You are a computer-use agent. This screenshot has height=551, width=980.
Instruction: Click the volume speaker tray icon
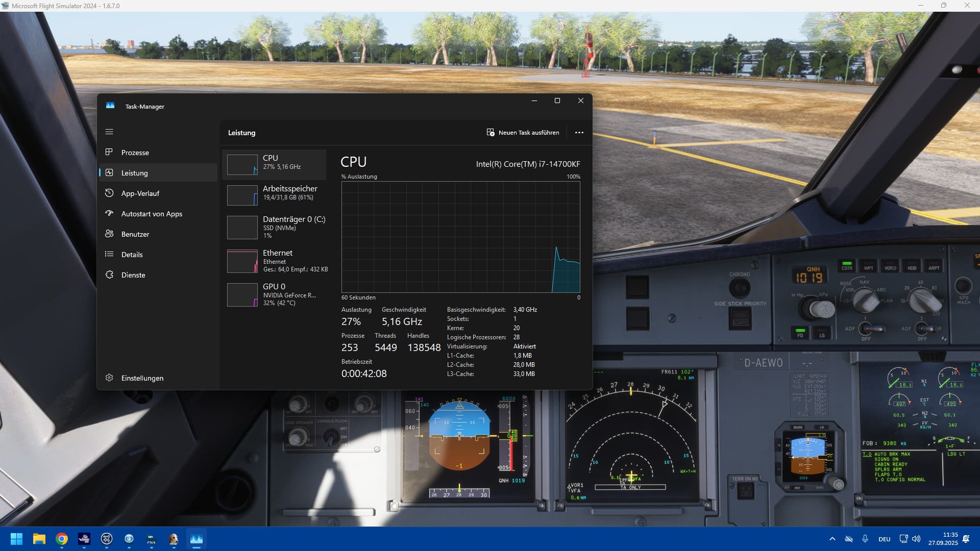tap(916, 539)
